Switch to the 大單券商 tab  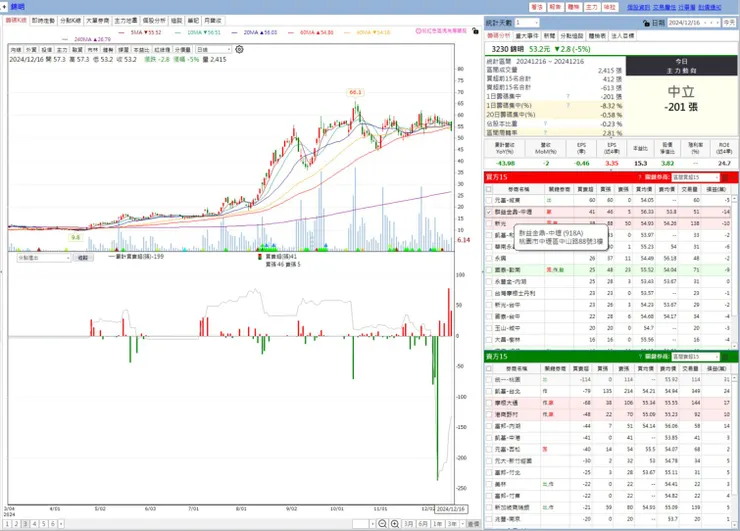point(98,21)
